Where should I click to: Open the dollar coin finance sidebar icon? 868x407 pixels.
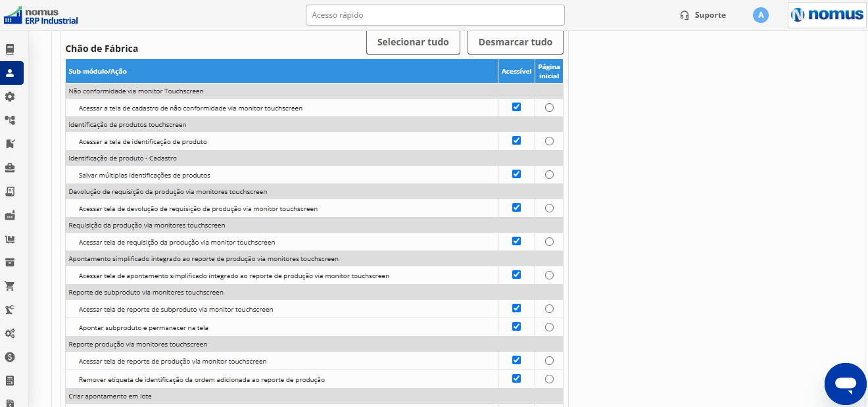coord(10,357)
